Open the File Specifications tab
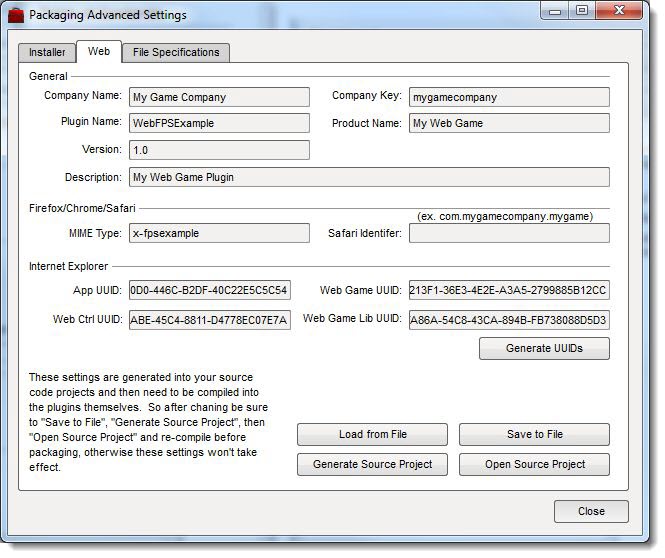 pos(176,53)
